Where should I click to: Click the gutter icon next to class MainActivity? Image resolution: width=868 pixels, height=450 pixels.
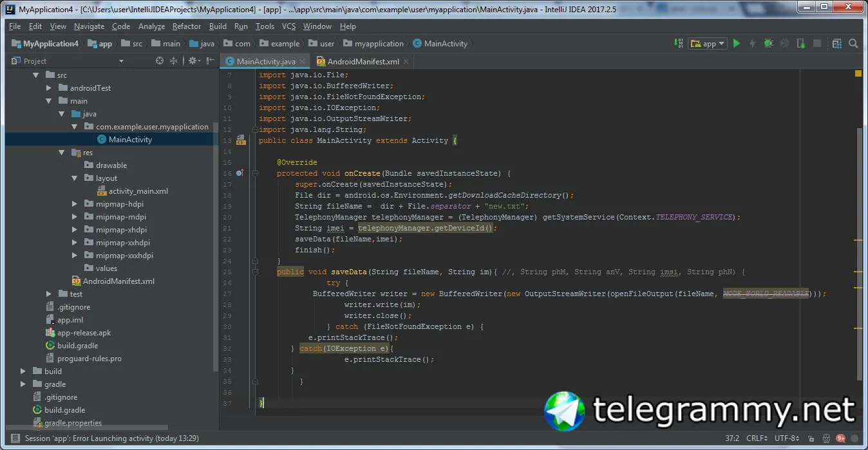pos(241,140)
